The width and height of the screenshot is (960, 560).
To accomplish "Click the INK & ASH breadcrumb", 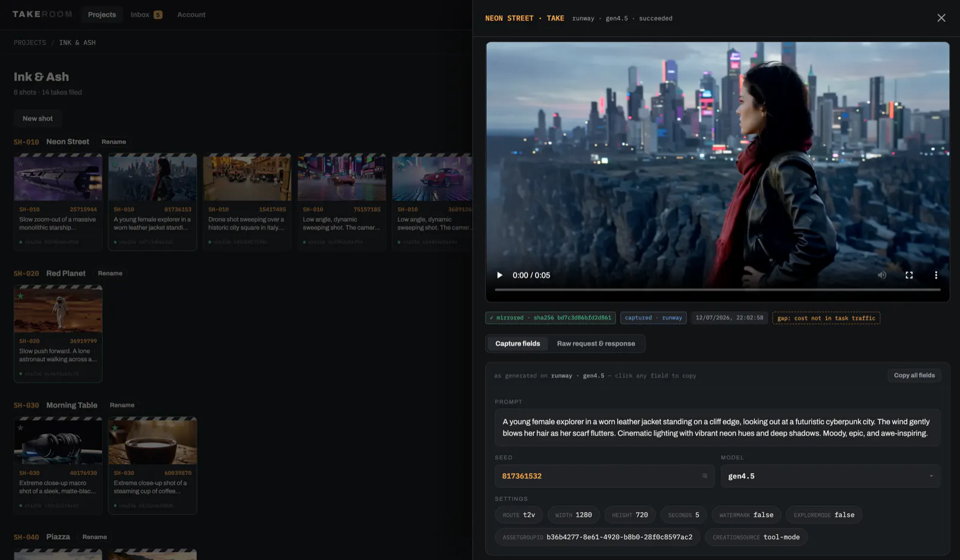I will pos(77,43).
